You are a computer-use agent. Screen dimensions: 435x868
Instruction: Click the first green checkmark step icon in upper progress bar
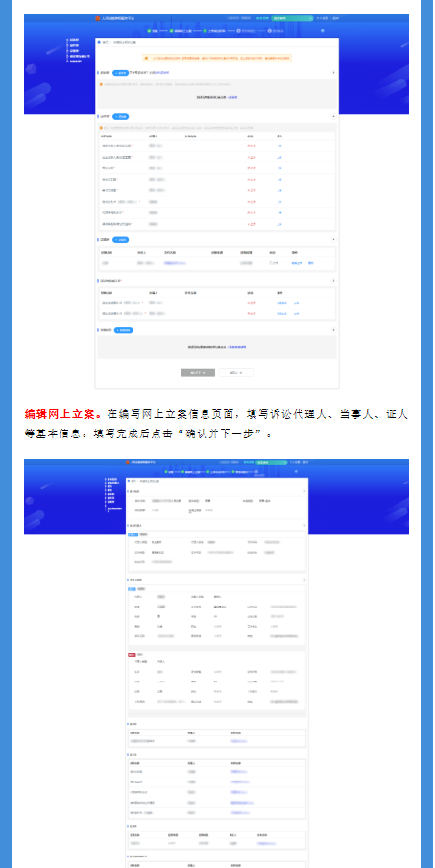[149, 31]
